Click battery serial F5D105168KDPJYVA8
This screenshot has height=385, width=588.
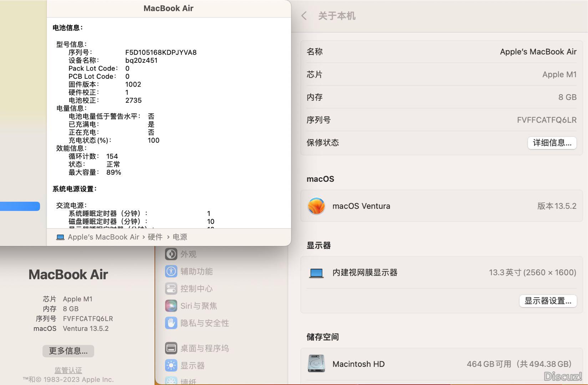161,52
